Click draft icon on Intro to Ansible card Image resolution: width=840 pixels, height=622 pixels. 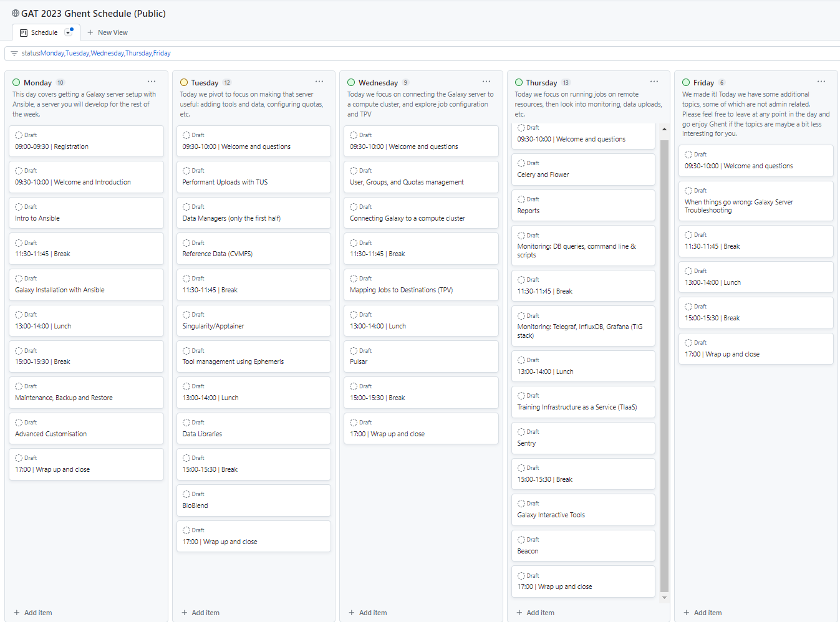pyautogui.click(x=19, y=207)
